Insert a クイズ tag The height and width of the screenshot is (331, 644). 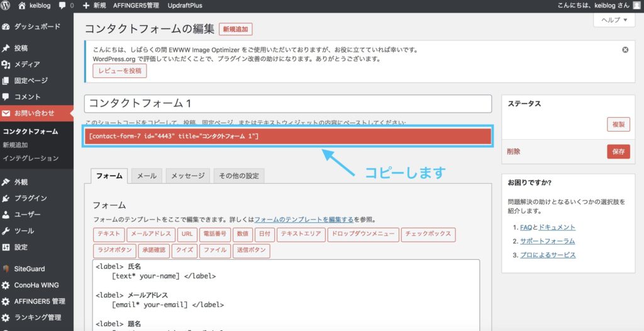(x=185, y=251)
